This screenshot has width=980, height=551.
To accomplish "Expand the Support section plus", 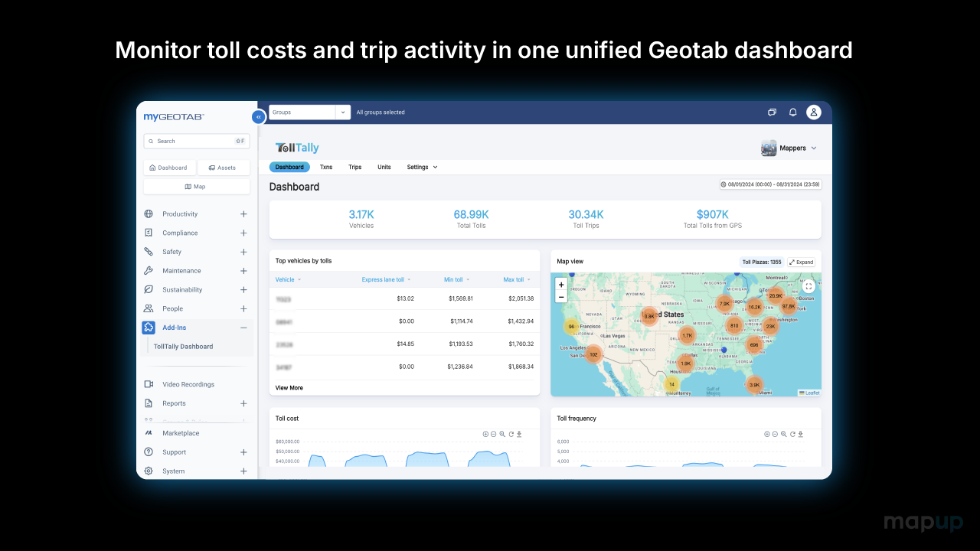I will (243, 452).
